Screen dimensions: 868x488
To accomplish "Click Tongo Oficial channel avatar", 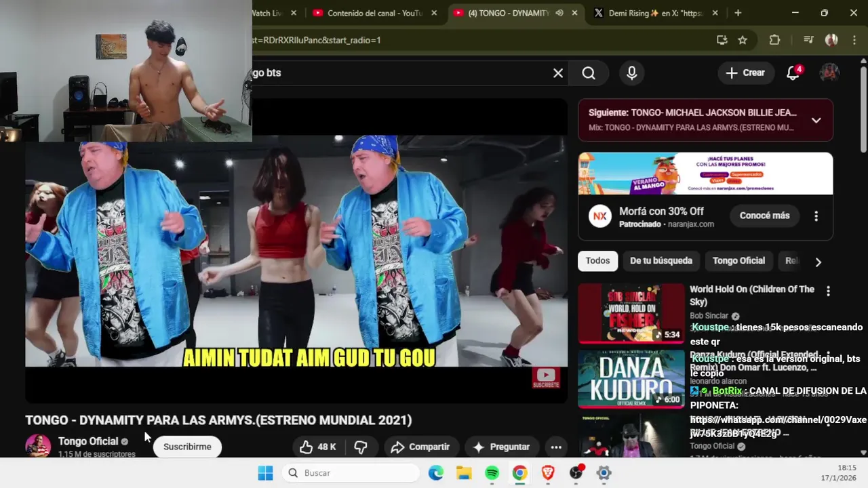I will click(x=38, y=446).
